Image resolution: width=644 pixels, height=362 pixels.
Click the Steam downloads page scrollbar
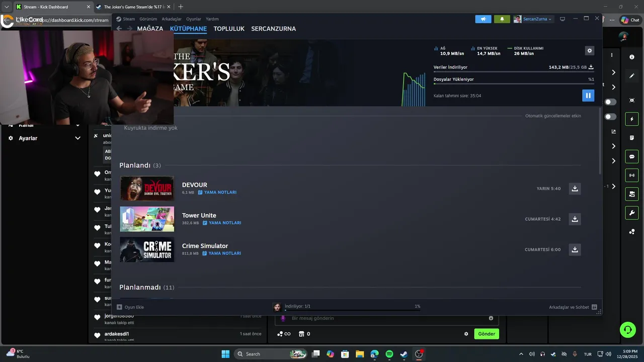pyautogui.click(x=600, y=141)
